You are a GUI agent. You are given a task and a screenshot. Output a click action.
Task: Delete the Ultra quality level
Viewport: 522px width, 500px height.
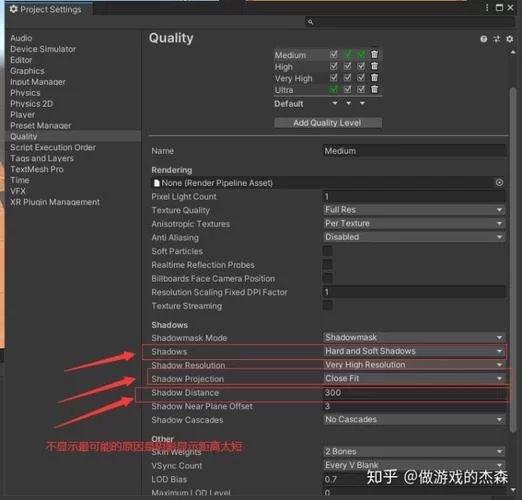[x=374, y=89]
